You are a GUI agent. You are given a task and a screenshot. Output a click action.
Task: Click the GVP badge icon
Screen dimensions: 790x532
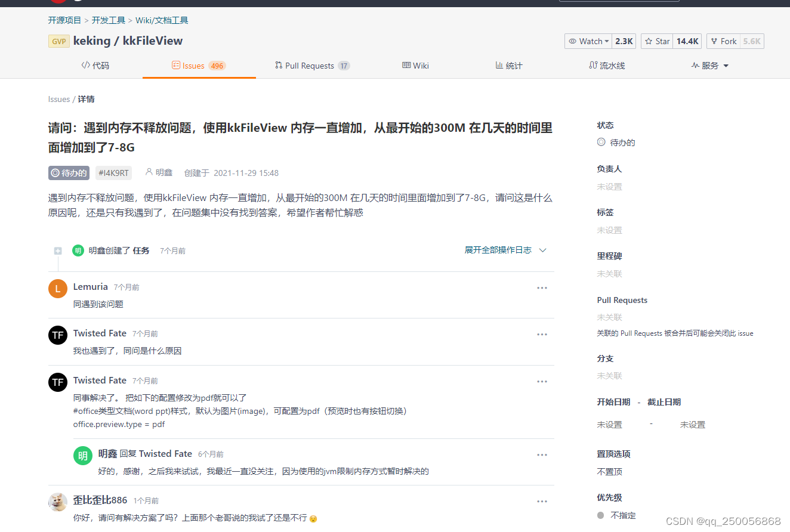(x=59, y=41)
